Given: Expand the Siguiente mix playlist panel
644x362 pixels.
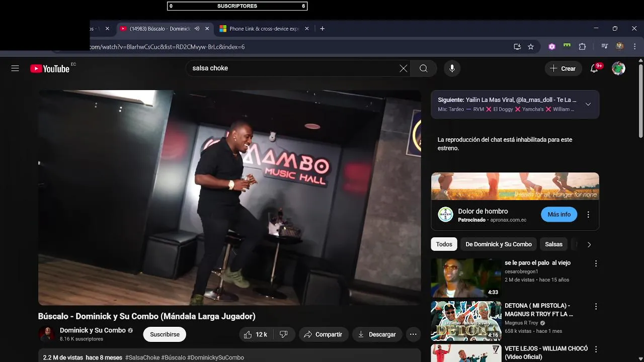Looking at the screenshot, I should click(x=588, y=105).
